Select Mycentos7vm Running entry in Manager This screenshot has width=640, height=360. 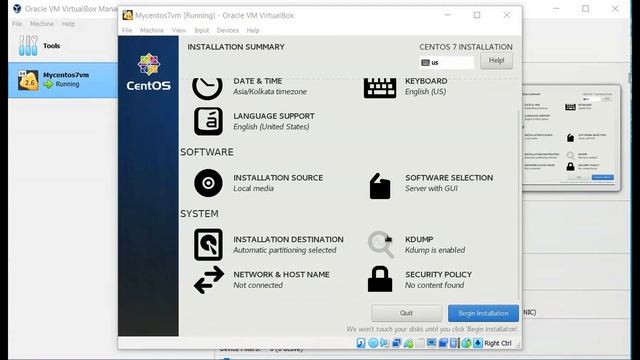pos(63,80)
